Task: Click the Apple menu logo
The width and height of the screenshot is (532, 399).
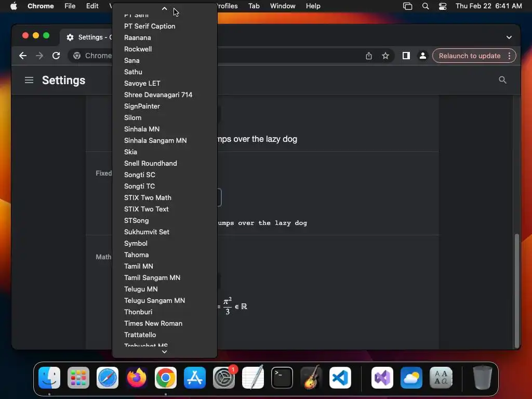Action: (14, 6)
